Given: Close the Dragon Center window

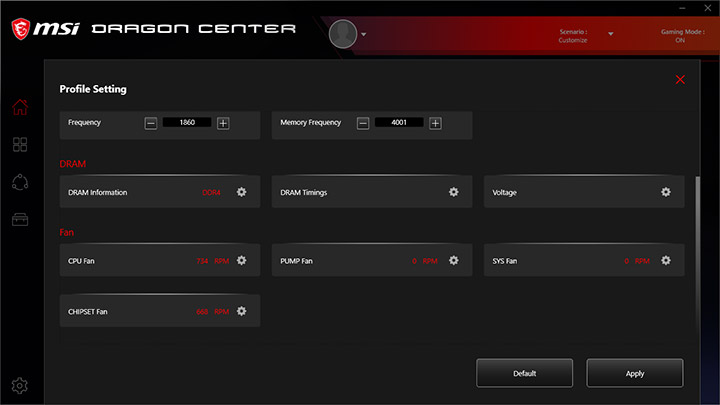Looking at the screenshot, I should [x=708, y=8].
